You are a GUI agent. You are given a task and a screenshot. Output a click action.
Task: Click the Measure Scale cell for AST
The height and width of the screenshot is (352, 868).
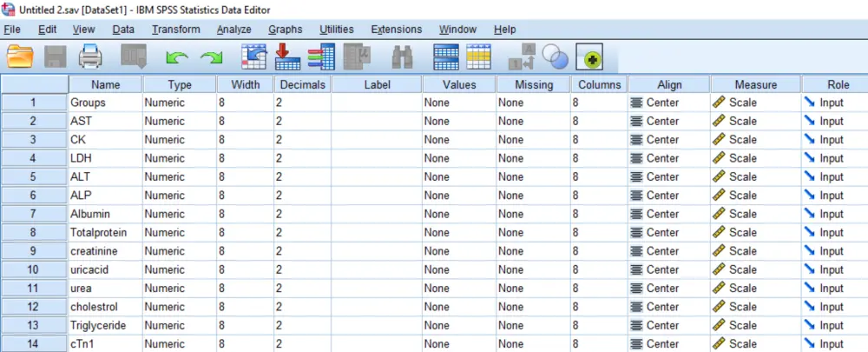tap(756, 121)
